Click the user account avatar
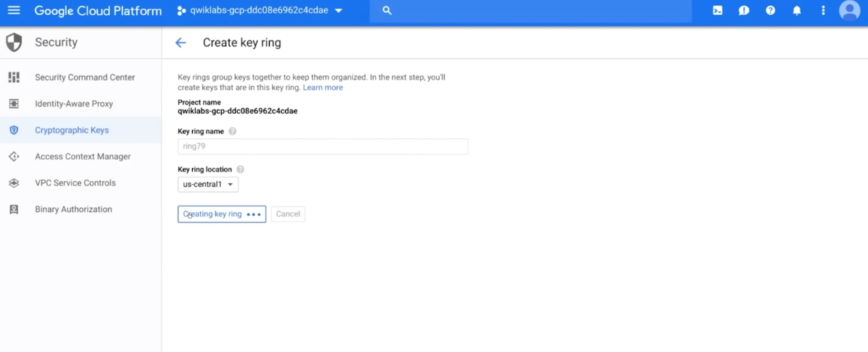 pos(849,11)
